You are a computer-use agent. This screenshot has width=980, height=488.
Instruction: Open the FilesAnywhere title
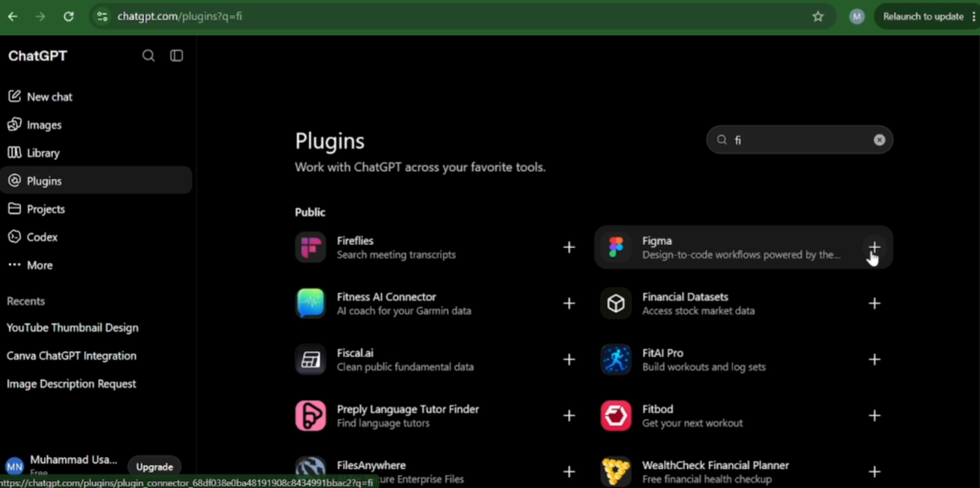(371, 465)
